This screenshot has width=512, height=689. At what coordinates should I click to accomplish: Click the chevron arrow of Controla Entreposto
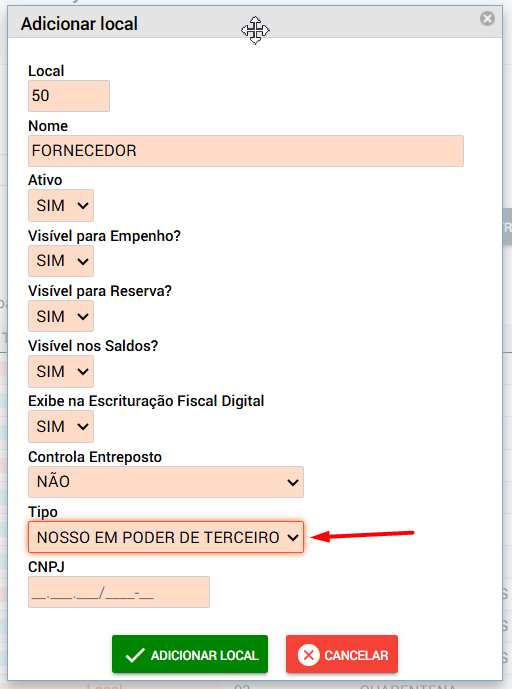[293, 482]
